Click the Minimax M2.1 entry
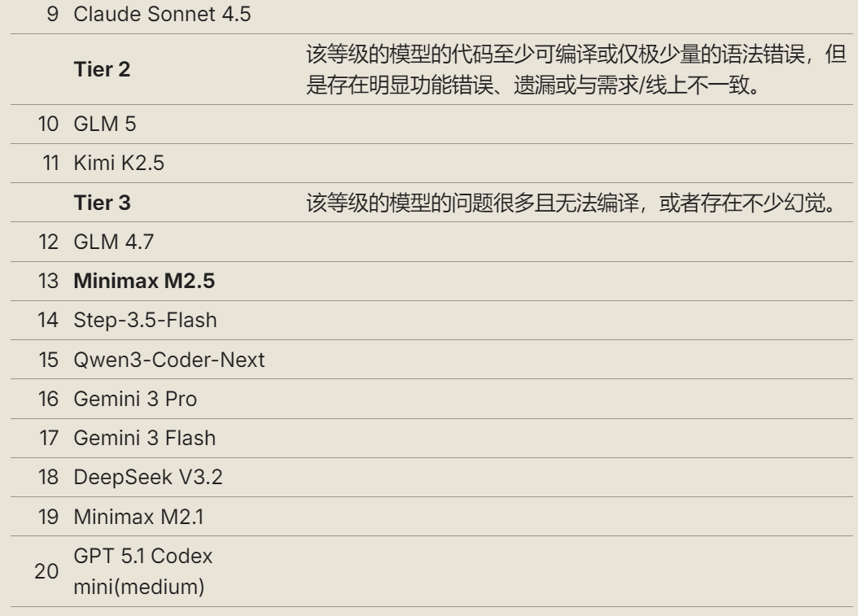Image resolution: width=858 pixels, height=616 pixels. pyautogui.click(x=138, y=517)
